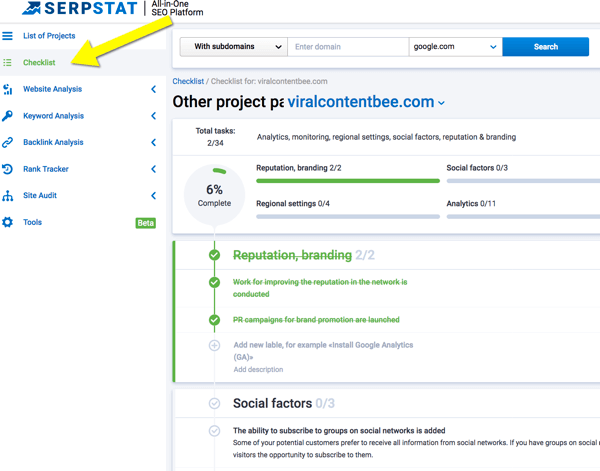Uncheck 'Work for improving the reputation' task
The height and width of the screenshot is (471, 600).
point(214,282)
